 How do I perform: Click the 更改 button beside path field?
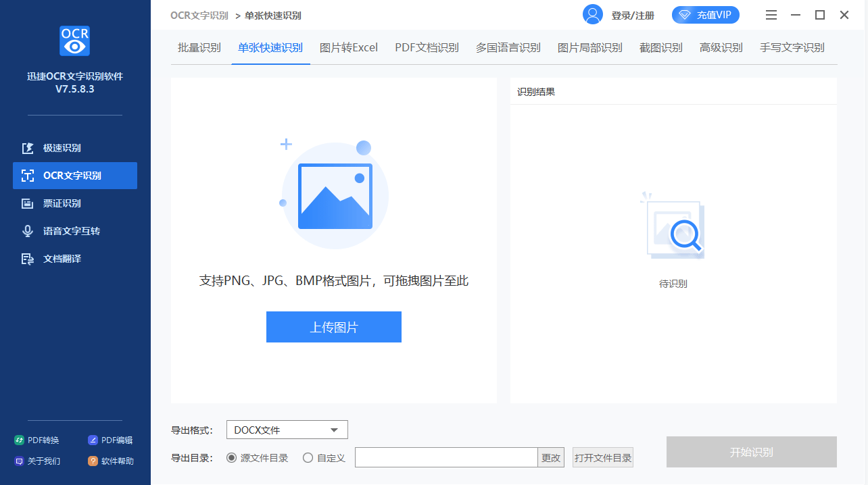point(551,458)
